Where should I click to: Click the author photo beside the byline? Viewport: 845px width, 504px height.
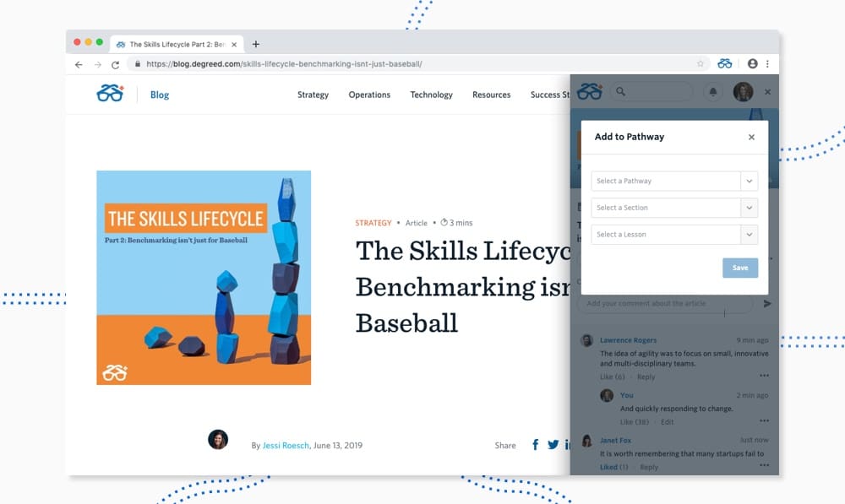coord(218,440)
